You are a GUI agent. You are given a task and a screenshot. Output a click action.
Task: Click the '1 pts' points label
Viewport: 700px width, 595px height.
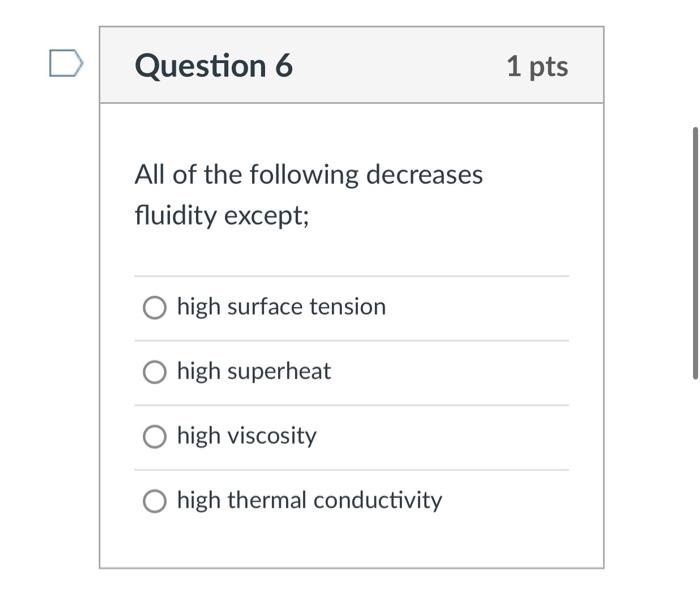coord(537,66)
